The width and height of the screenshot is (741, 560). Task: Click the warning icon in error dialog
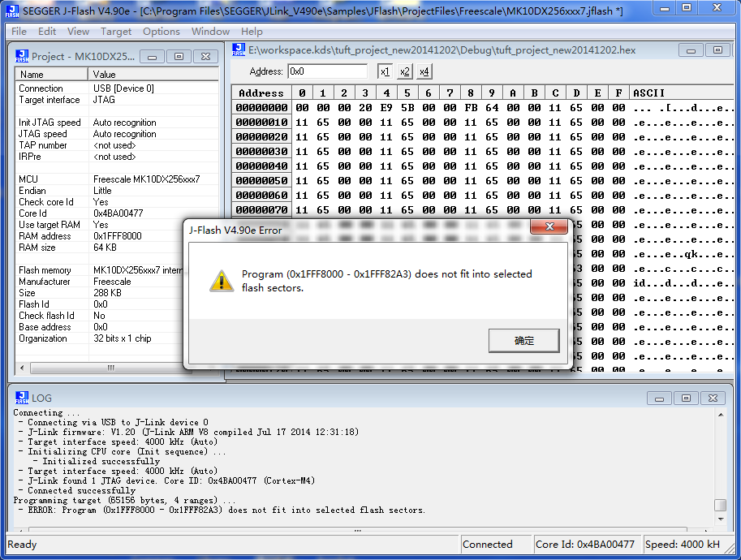click(x=222, y=281)
